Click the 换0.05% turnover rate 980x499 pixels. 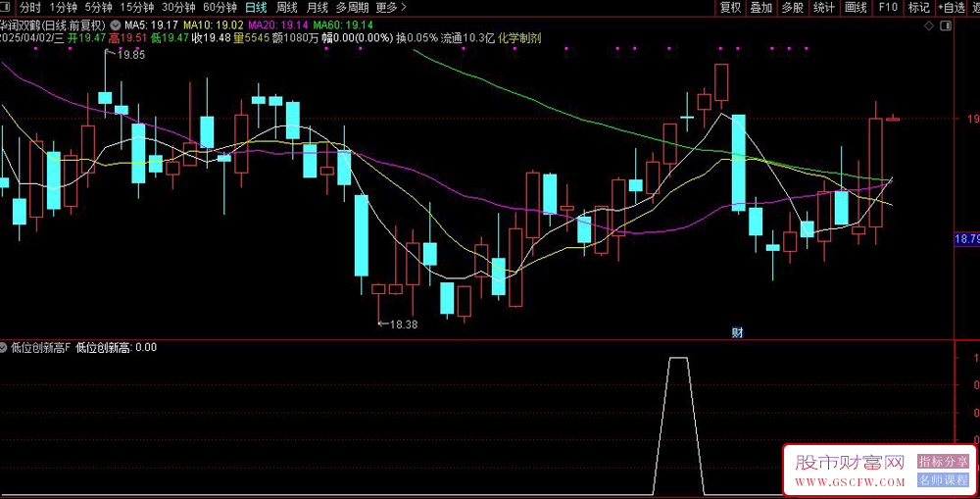pyautogui.click(x=416, y=38)
